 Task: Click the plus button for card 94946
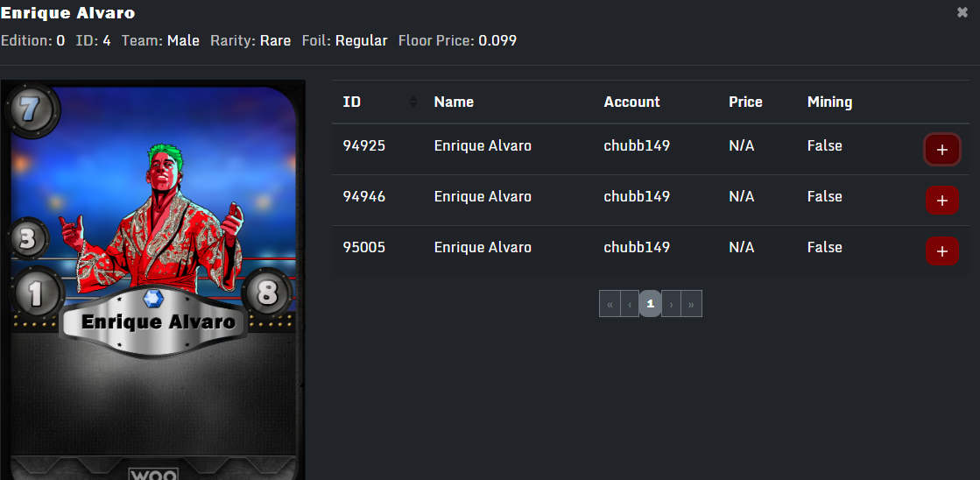pos(941,201)
